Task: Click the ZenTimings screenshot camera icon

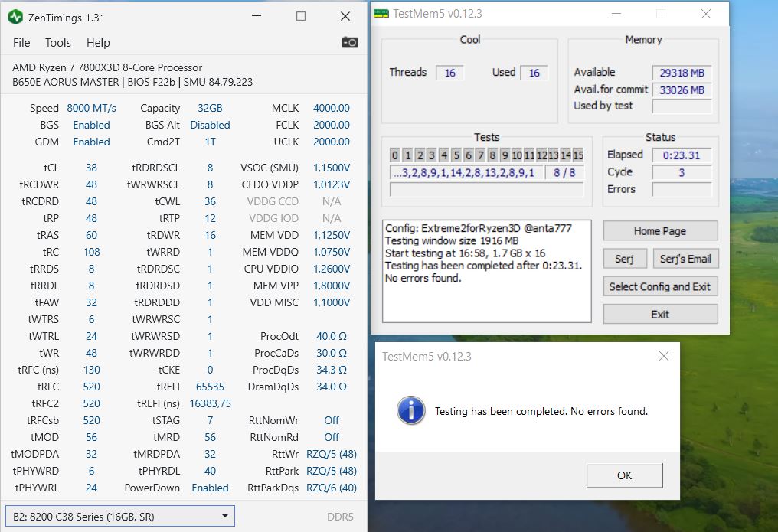Action: coord(349,43)
